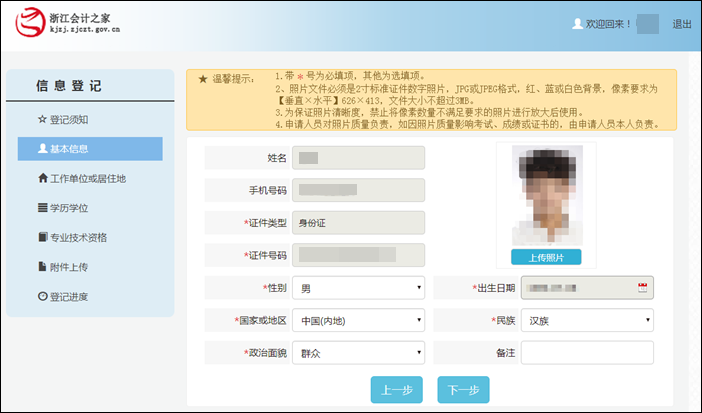Open the 国家或地区 dropdown
702x413 pixels.
click(358, 321)
